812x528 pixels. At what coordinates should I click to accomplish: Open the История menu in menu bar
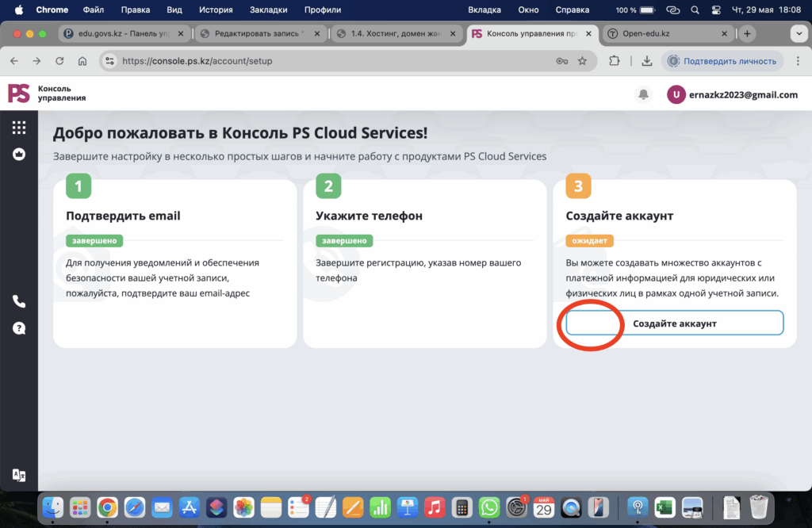point(216,10)
